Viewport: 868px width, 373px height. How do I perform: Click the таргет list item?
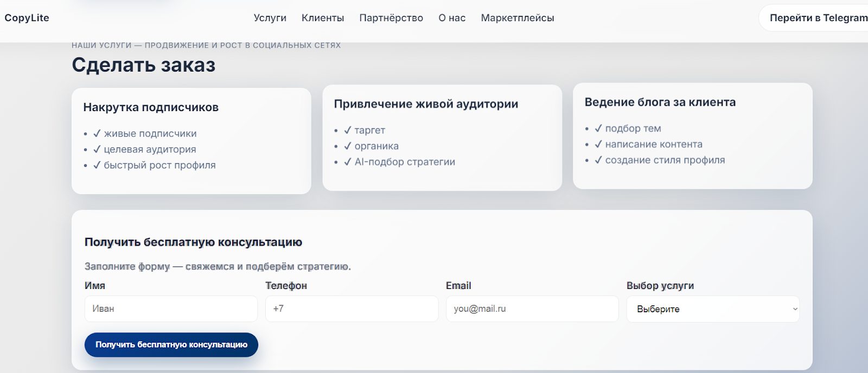pyautogui.click(x=364, y=130)
